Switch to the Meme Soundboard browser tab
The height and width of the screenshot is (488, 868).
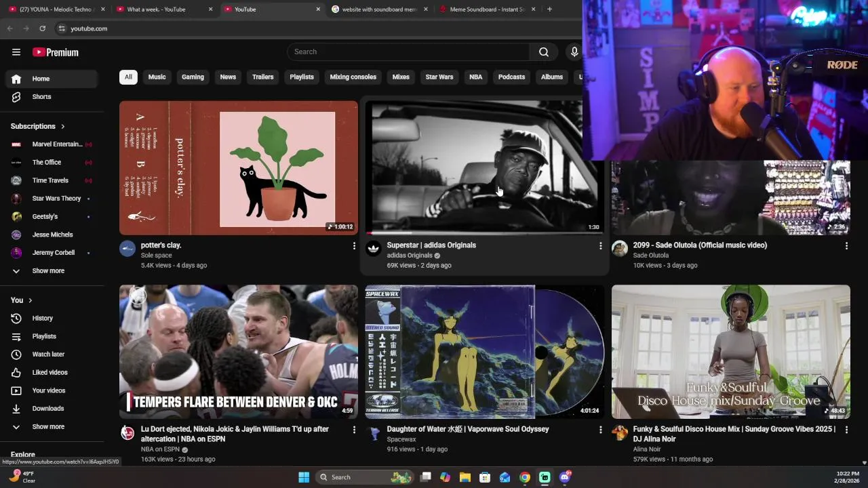[x=487, y=9]
